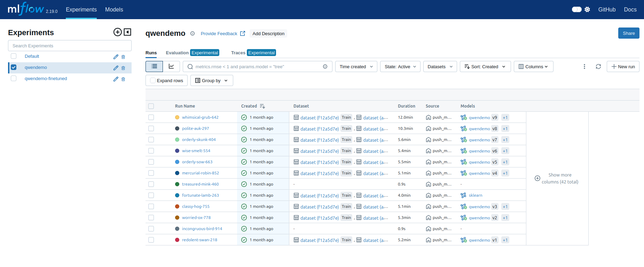Click the edit pencil for qwendemo experiment
The image size is (644, 267).
click(x=116, y=68)
